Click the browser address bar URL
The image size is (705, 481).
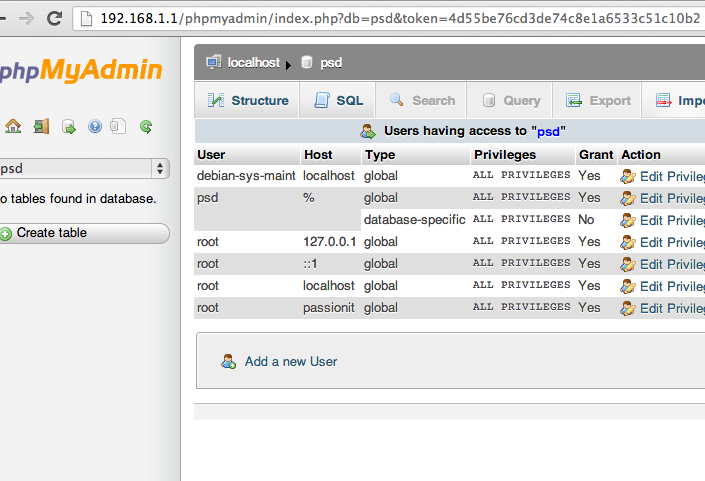pos(400,18)
